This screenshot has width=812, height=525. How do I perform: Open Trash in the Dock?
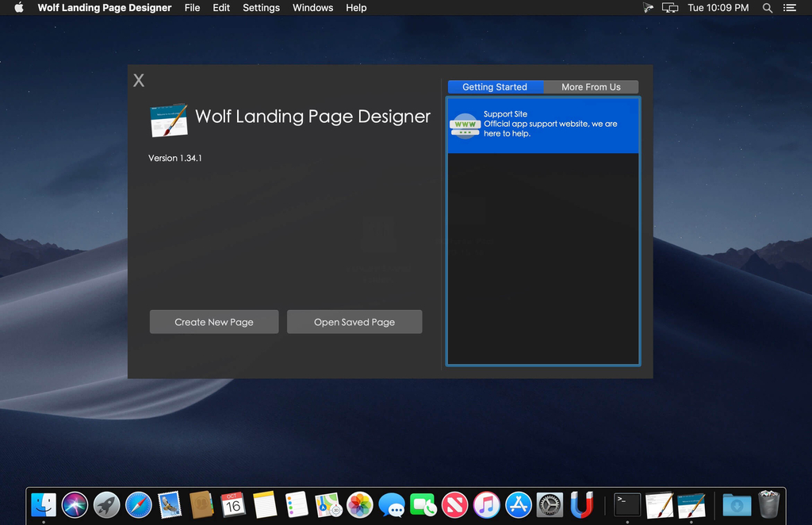point(769,505)
